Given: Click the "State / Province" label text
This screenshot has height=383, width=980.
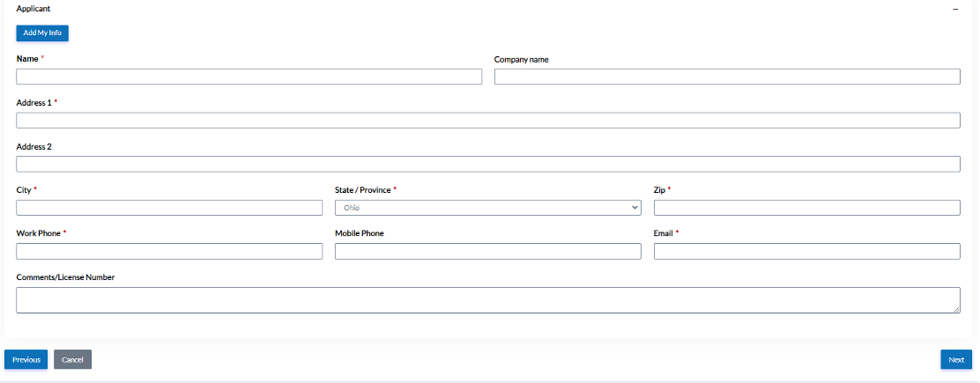Looking at the screenshot, I should (x=363, y=189).
